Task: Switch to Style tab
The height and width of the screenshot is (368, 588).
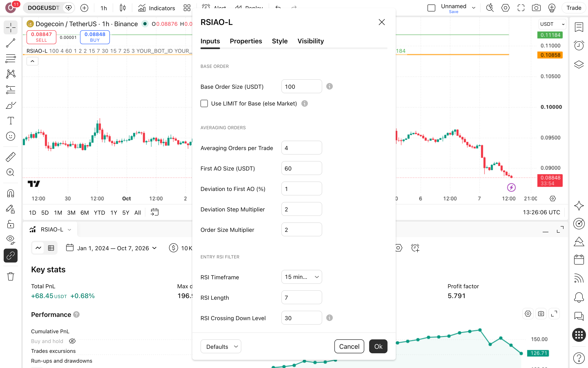Action: click(x=280, y=41)
